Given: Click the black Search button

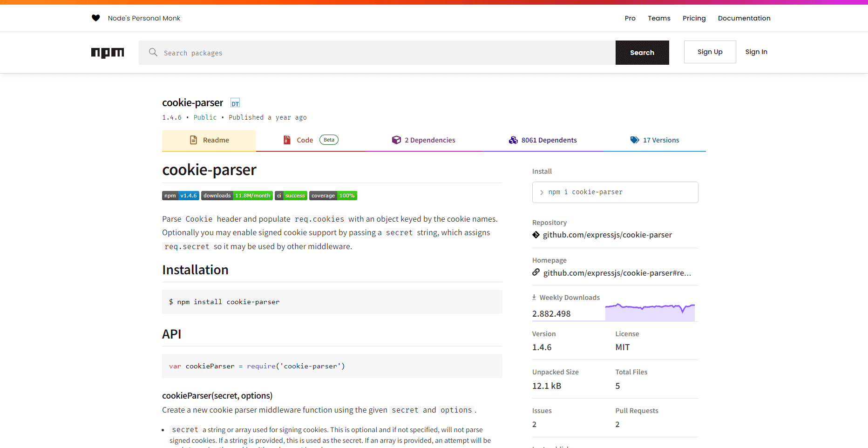Looking at the screenshot, I should (642, 53).
